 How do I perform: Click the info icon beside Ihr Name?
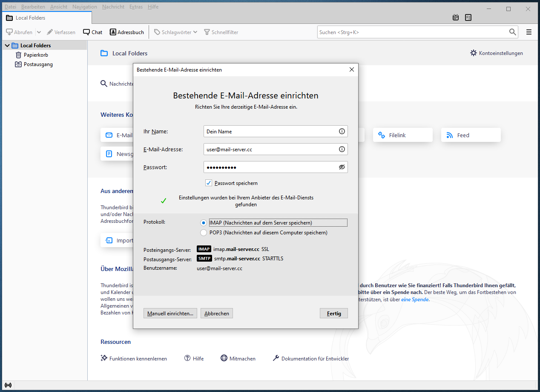(x=342, y=131)
